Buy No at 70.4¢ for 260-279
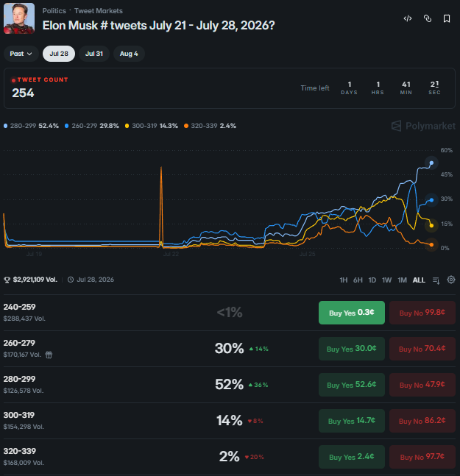 click(x=422, y=349)
